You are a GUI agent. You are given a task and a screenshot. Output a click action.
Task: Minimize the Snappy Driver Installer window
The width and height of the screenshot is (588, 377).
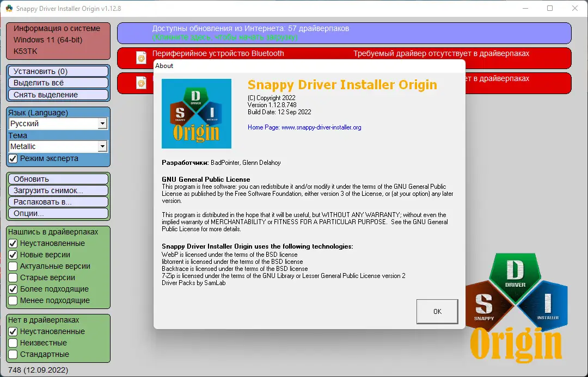pyautogui.click(x=525, y=8)
